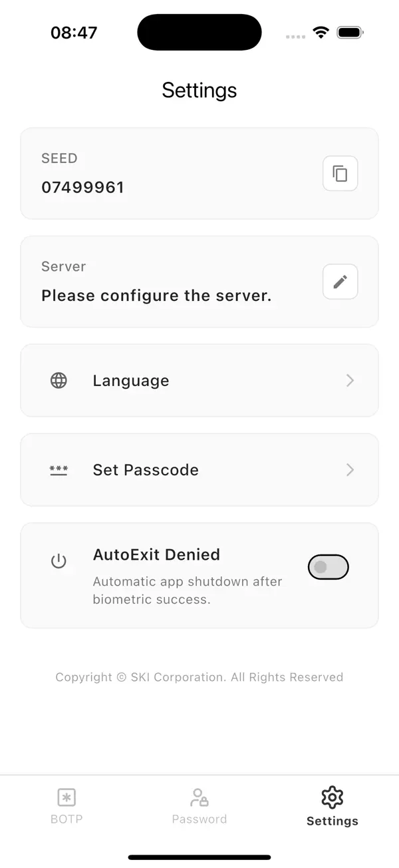The width and height of the screenshot is (399, 868).
Task: Click the SEED value 07499961
Action: (x=82, y=187)
